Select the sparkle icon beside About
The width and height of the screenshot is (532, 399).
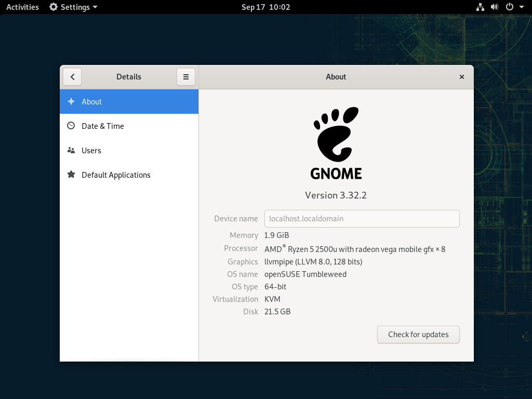[71, 101]
